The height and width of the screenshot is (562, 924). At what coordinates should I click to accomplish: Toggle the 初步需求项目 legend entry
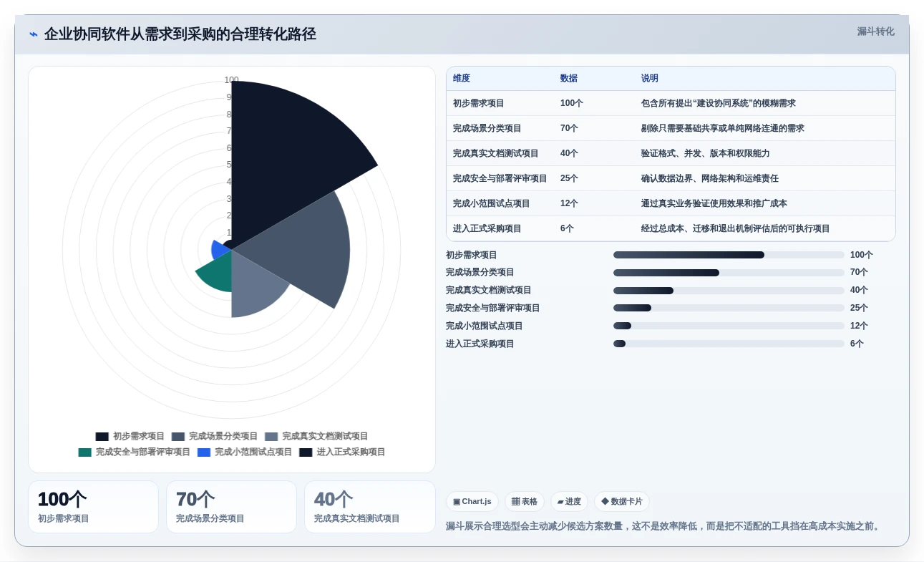pyautogui.click(x=130, y=436)
